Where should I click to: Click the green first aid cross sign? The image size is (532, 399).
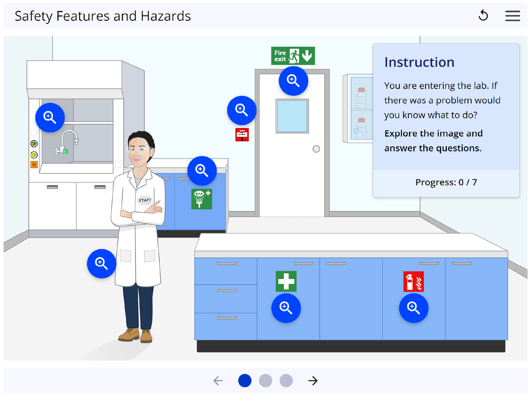pyautogui.click(x=286, y=281)
